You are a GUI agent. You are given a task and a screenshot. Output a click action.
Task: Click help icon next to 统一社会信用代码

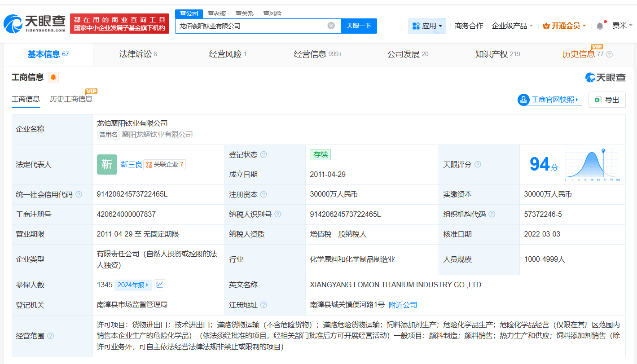(79, 194)
